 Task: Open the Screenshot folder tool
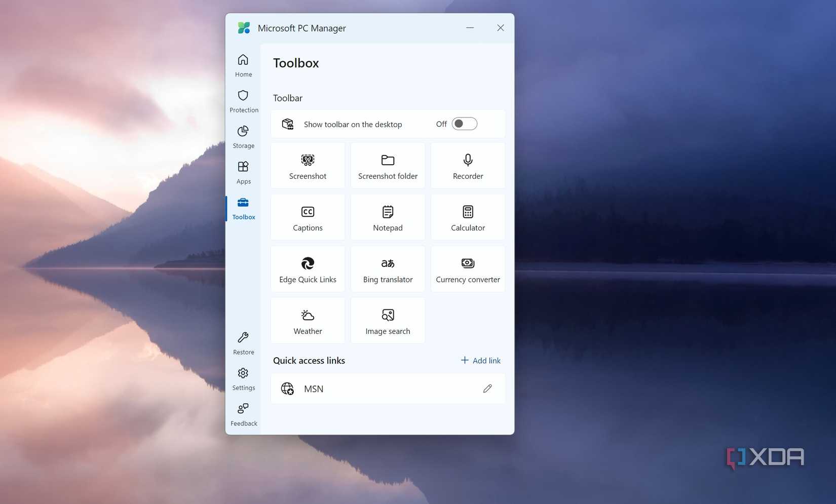point(388,165)
